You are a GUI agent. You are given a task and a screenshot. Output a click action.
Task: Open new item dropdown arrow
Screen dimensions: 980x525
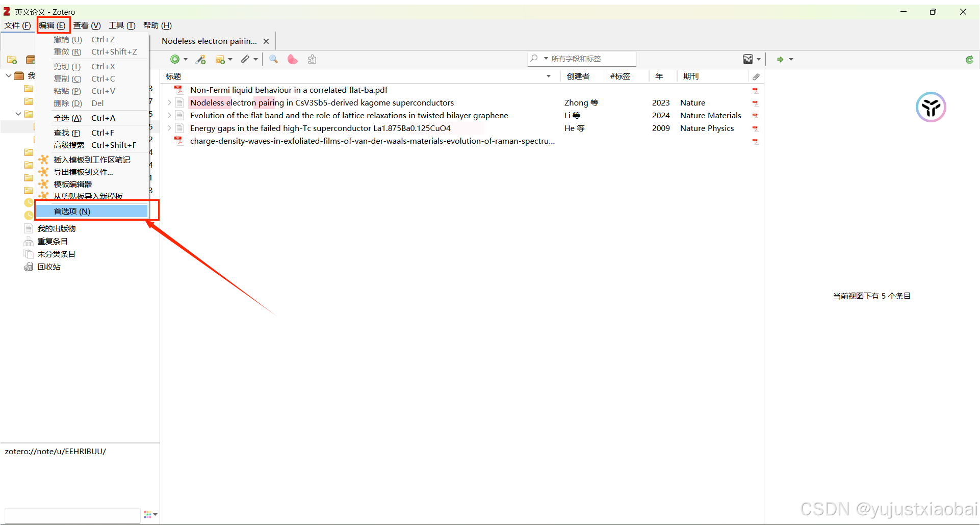[x=186, y=60]
